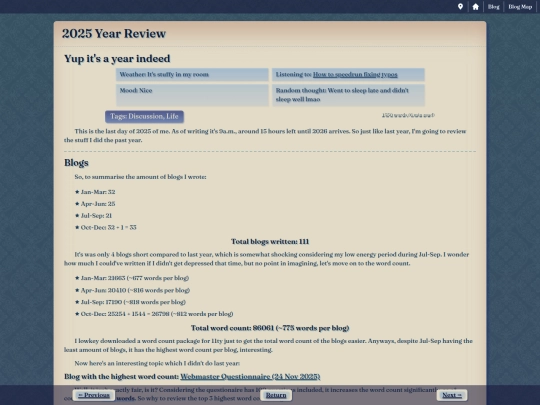Click the 'Now here's an interesting topic' sentence

click(157, 363)
